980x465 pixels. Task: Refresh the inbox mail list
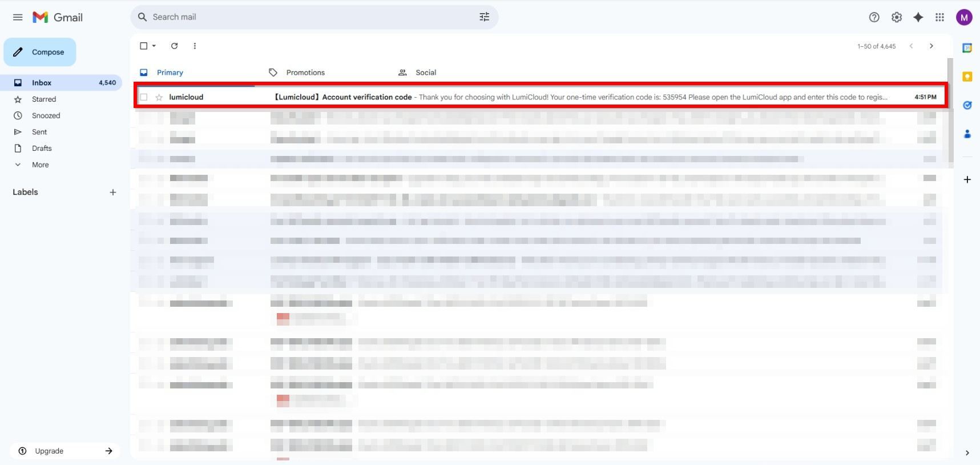(174, 46)
